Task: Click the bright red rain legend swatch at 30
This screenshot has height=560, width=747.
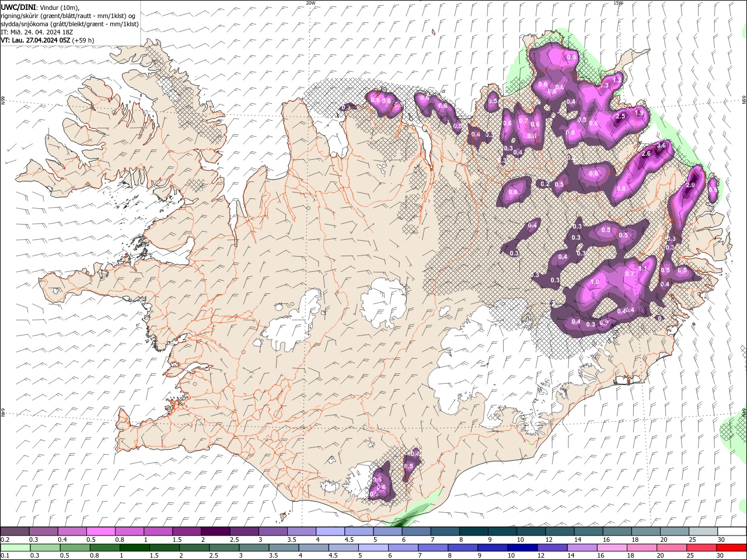Action: pos(731,548)
